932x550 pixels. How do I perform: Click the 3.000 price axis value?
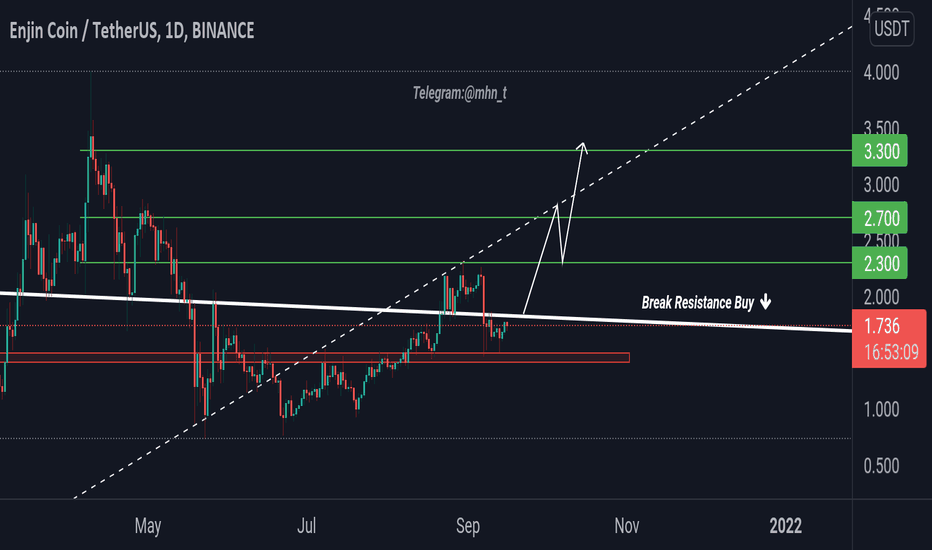(x=881, y=185)
